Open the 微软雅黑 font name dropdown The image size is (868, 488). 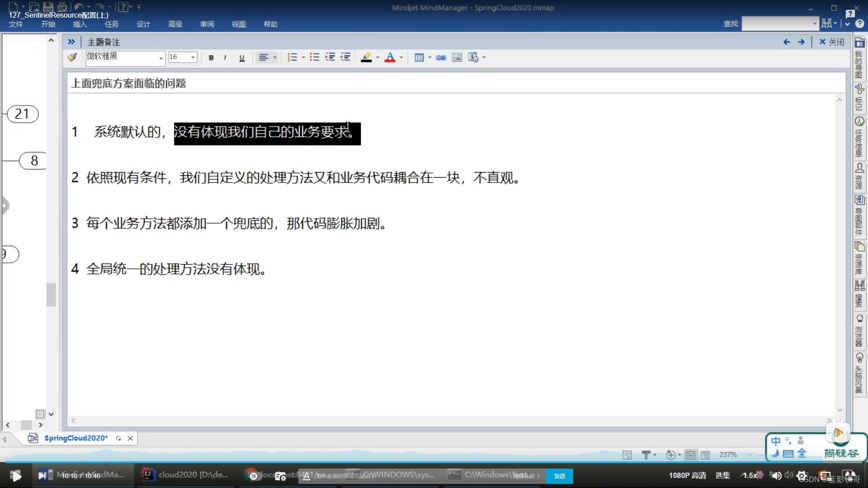tap(160, 58)
